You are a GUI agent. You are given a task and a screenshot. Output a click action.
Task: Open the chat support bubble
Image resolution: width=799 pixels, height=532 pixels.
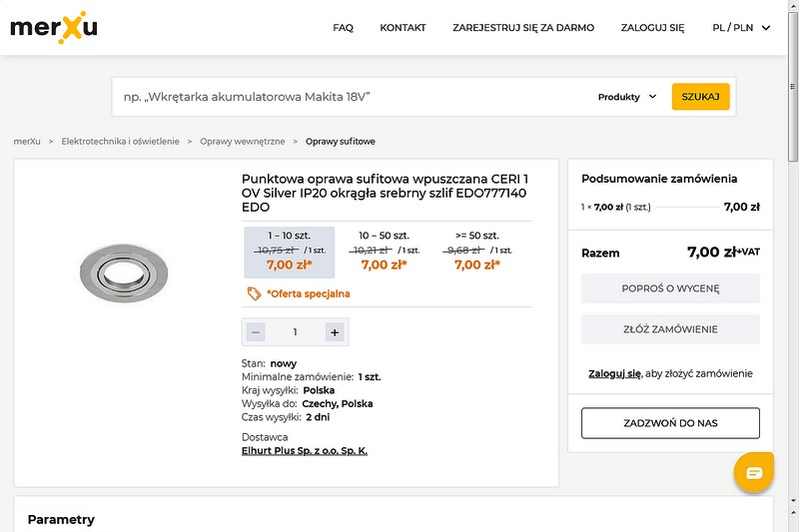pyautogui.click(x=754, y=472)
